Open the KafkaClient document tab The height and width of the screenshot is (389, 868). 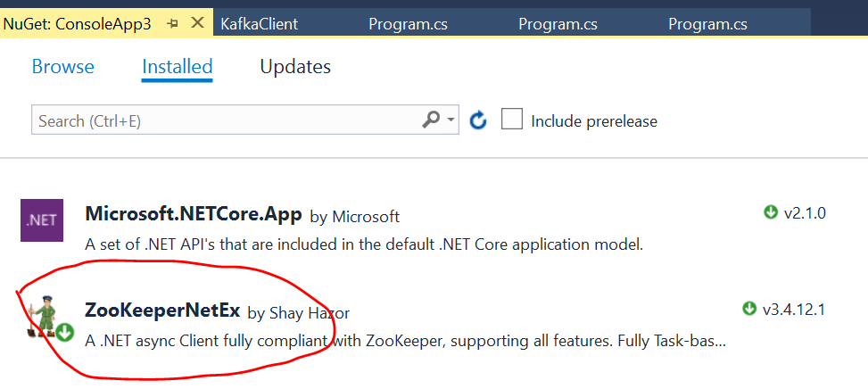[259, 24]
